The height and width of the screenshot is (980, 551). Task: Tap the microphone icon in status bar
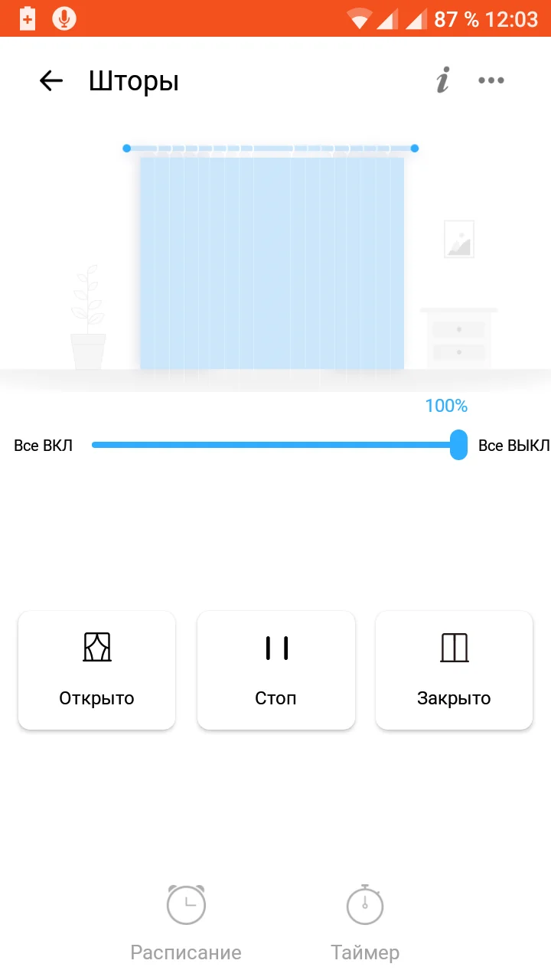[64, 18]
